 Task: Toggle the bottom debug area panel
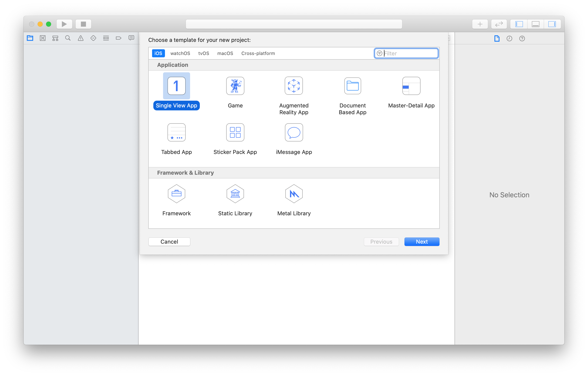[535, 24]
